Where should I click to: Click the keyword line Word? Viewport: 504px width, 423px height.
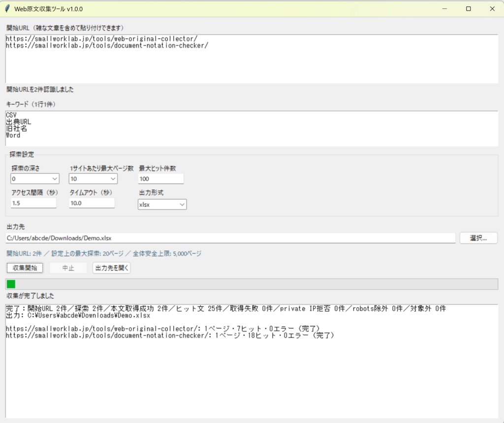tap(13, 135)
